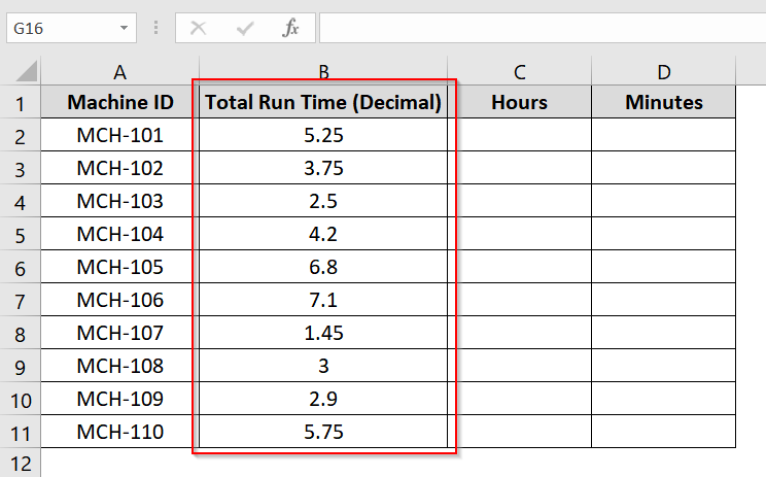Select row 7 header
This screenshot has width=766, height=477.
click(x=20, y=300)
